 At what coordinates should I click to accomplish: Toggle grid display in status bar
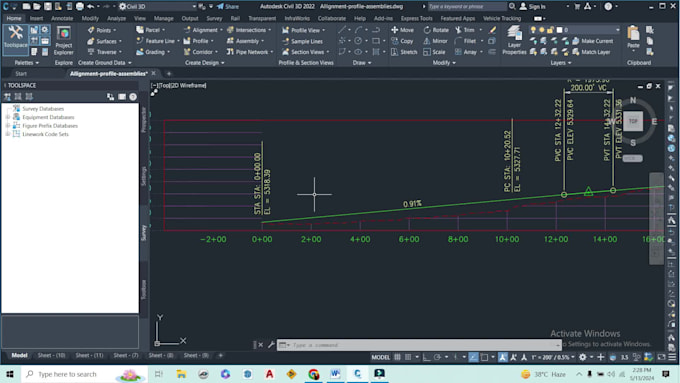(397, 357)
